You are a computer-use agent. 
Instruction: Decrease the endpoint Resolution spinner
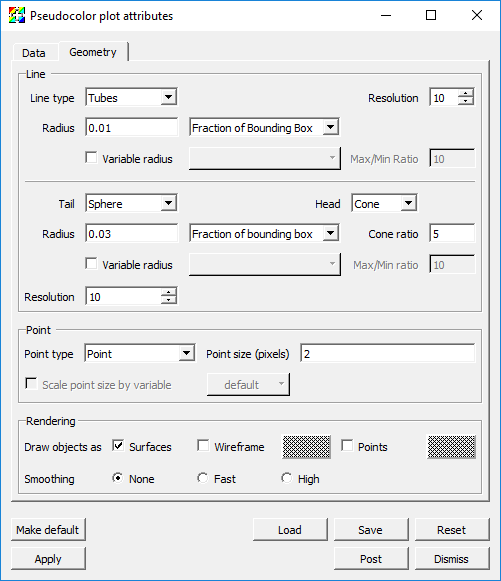(x=169, y=300)
